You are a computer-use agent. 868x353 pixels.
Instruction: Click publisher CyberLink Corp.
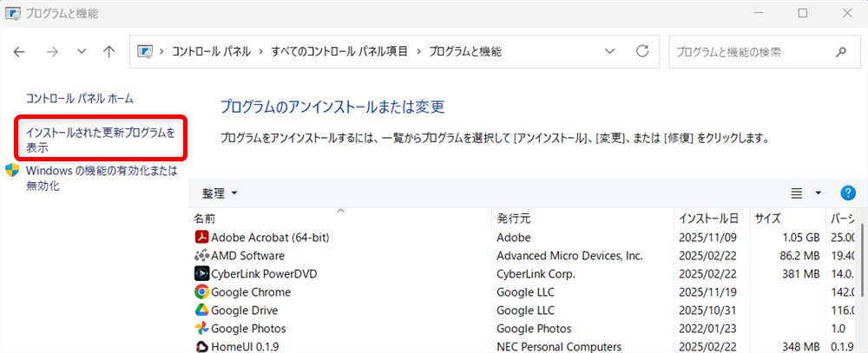point(536,274)
